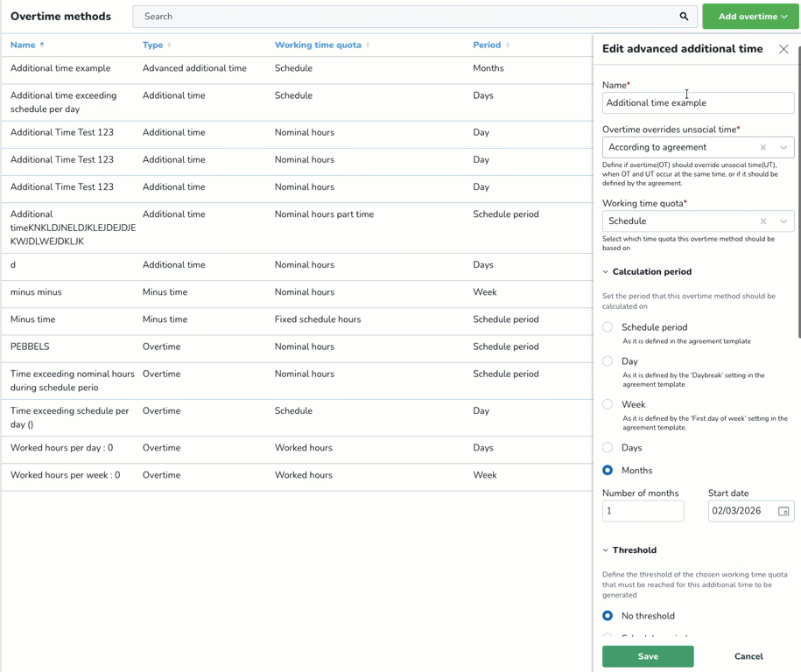Expand the Overtime overrides unsocial time dropdown
Viewport: 801px width, 672px height.
[783, 148]
